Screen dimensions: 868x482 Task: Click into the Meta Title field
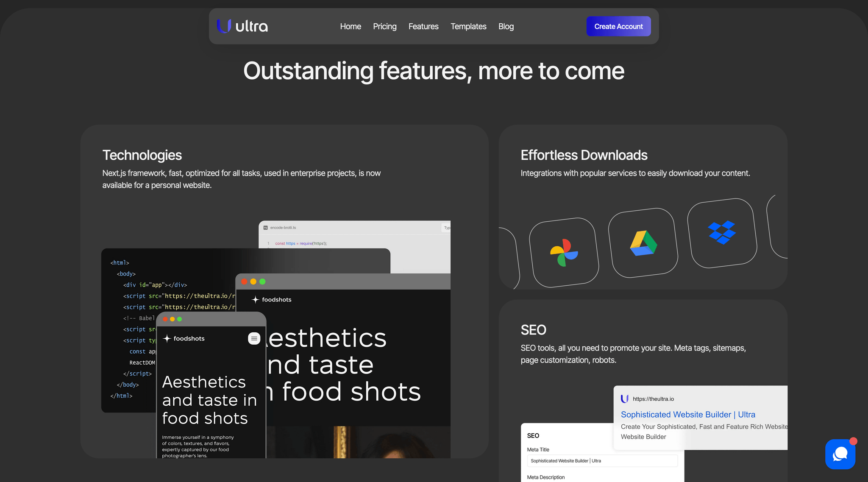602,461
